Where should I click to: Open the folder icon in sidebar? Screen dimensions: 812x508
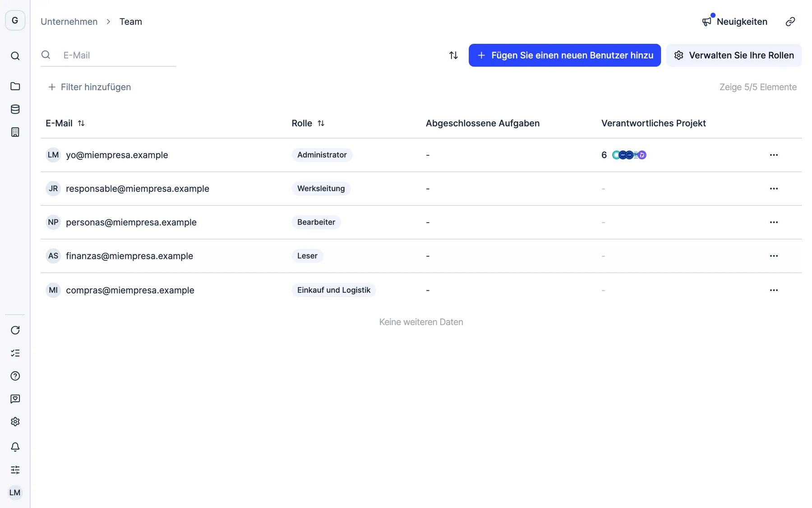pyautogui.click(x=15, y=86)
